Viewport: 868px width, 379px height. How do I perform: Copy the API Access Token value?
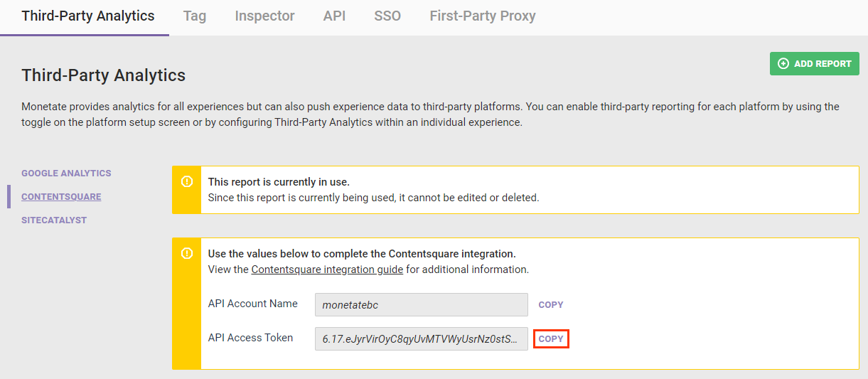tap(551, 339)
